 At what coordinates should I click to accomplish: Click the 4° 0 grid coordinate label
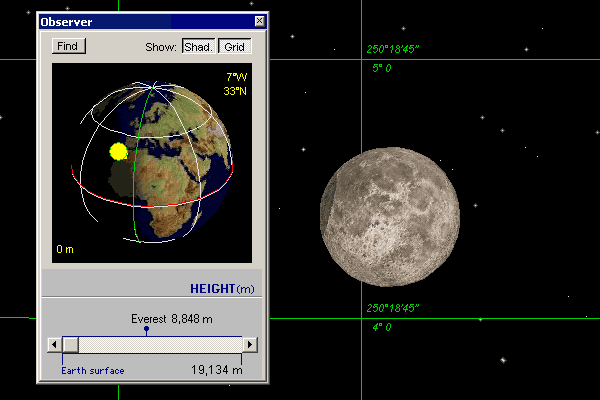click(382, 327)
